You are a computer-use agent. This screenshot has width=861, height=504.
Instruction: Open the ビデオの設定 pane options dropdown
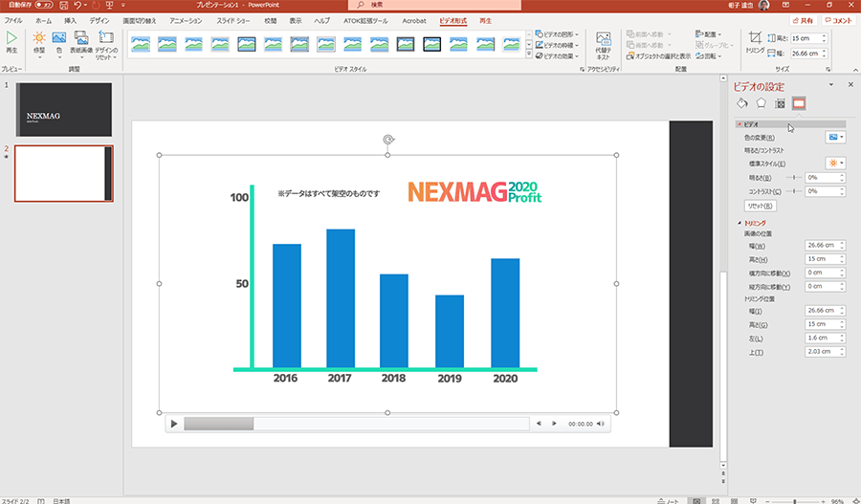click(830, 84)
